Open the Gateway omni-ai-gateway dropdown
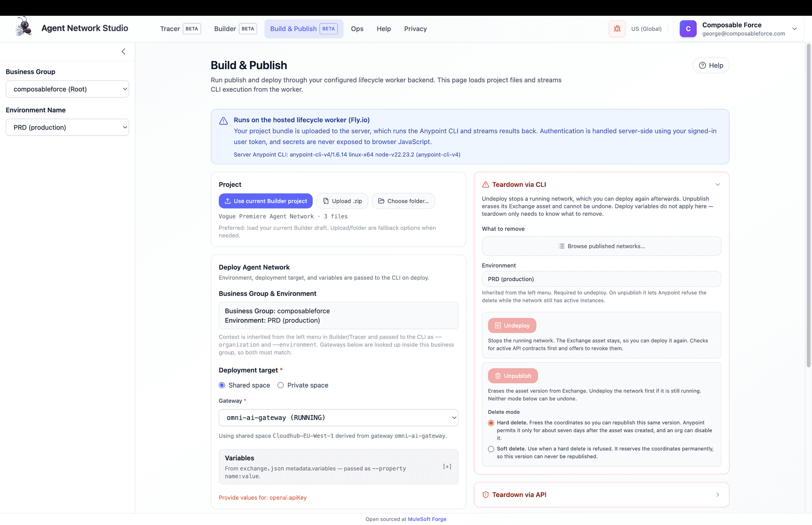The width and height of the screenshot is (812, 525). tap(338, 418)
